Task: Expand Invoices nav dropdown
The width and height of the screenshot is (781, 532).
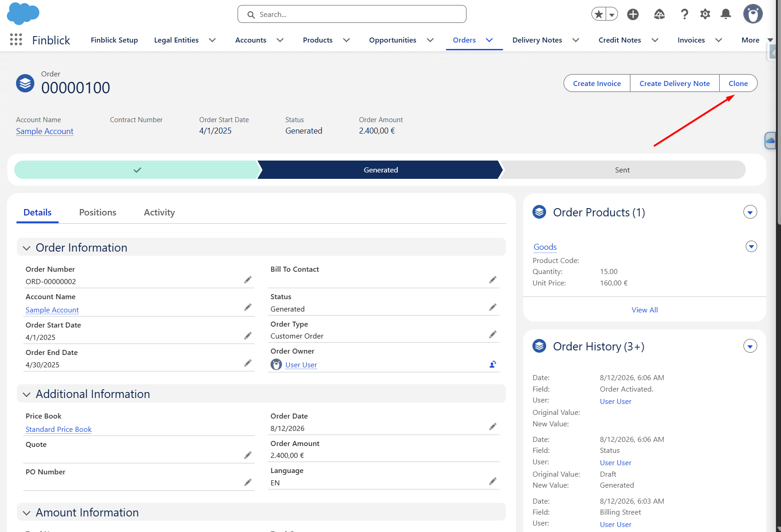Action: point(719,40)
